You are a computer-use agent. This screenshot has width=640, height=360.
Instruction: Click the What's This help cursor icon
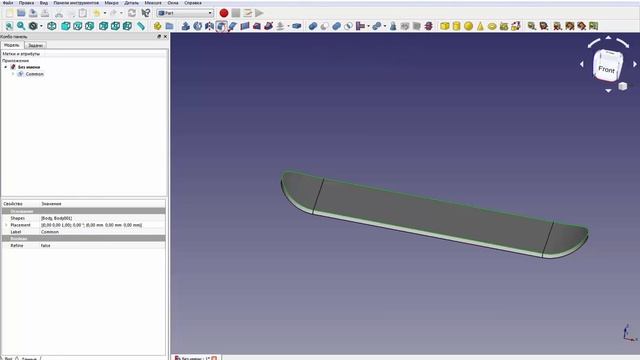145,13
